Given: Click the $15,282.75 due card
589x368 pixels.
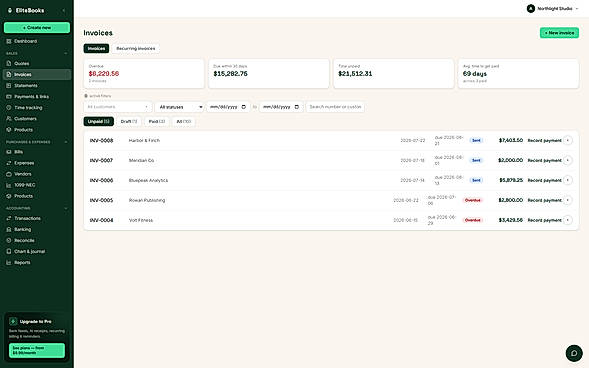Looking at the screenshot, I should [x=269, y=74].
